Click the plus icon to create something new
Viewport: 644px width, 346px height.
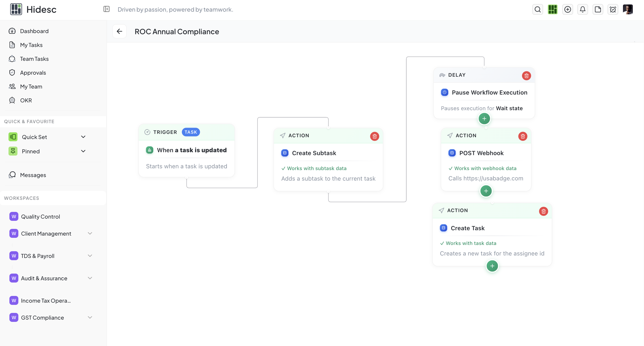[567, 9]
